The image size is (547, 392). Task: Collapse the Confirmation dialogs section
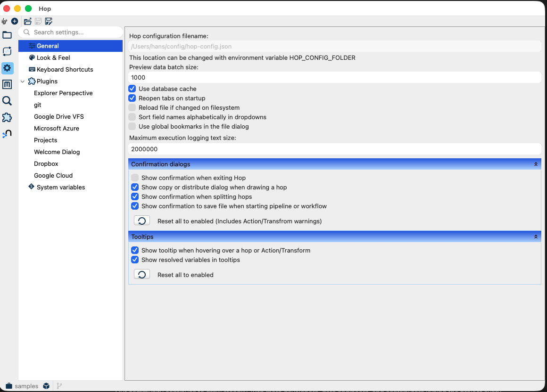point(535,164)
